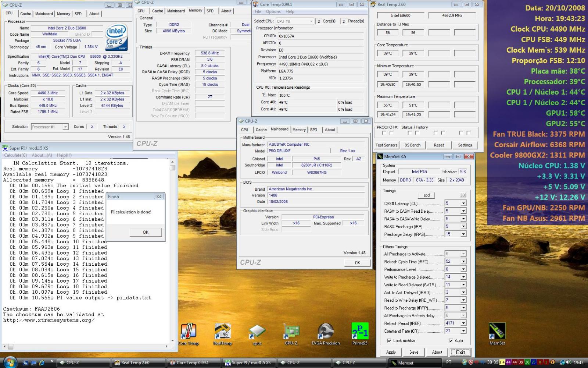Viewport: 588px width, 368px height.
Task: Click the red X shield tray icon
Action: (x=471, y=362)
